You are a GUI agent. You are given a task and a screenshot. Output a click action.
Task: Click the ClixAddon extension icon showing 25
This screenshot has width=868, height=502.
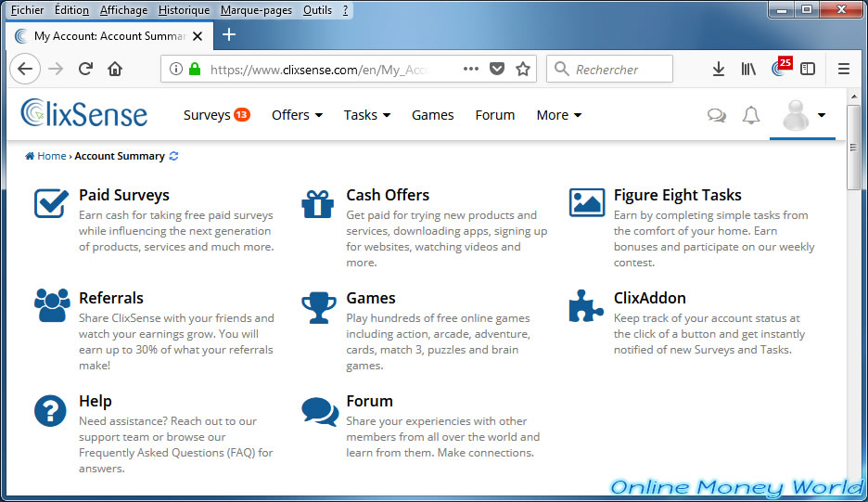(x=781, y=67)
